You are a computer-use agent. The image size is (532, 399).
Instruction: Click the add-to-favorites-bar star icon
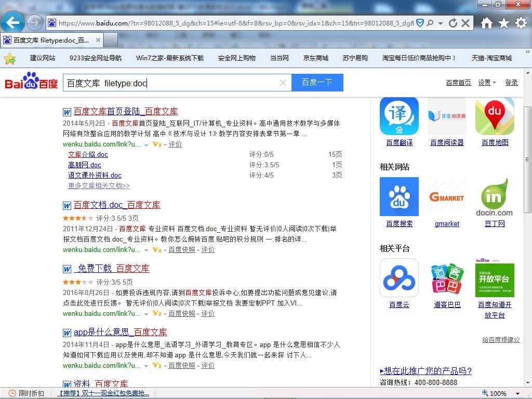[9, 58]
